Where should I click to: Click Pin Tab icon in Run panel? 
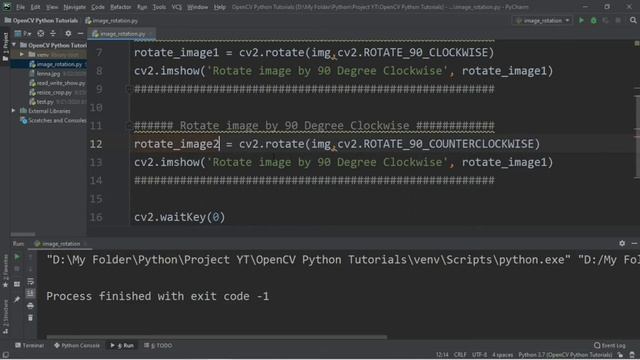(17, 299)
